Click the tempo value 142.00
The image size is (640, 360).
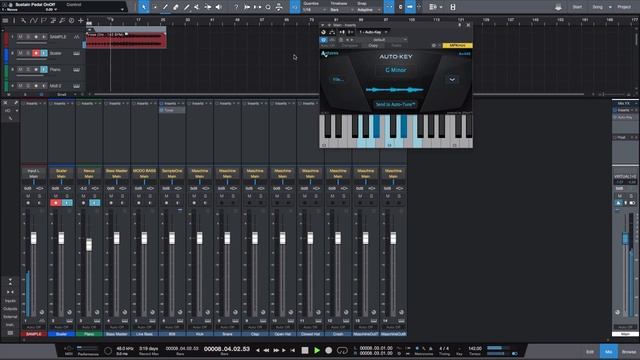coord(475,349)
